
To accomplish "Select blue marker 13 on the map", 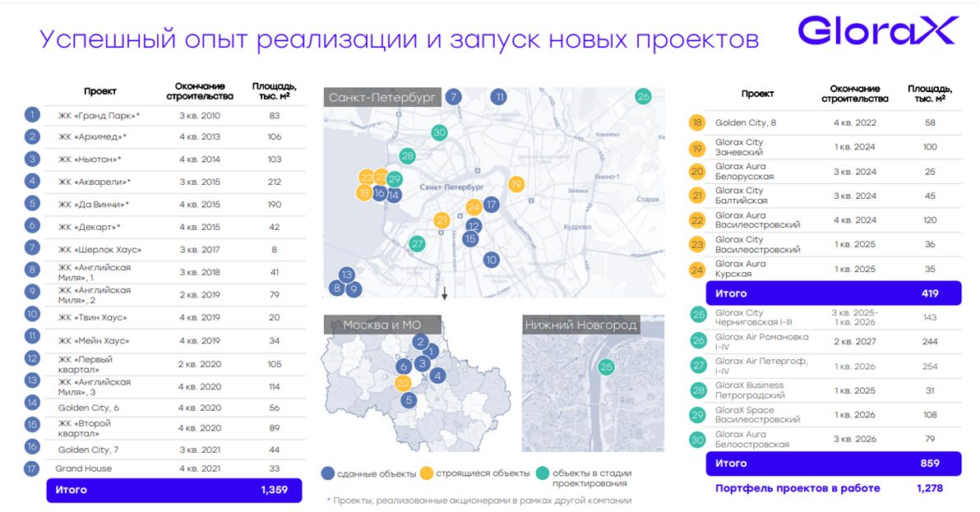I will tap(347, 274).
